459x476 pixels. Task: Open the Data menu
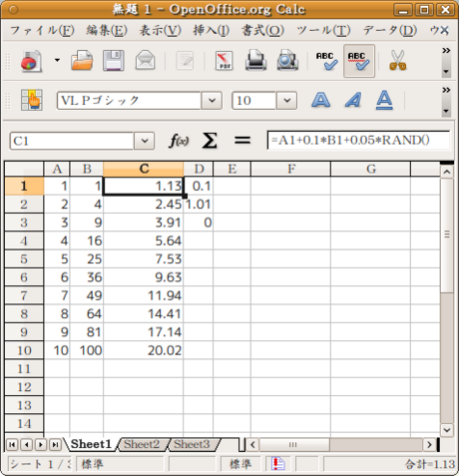click(390, 31)
